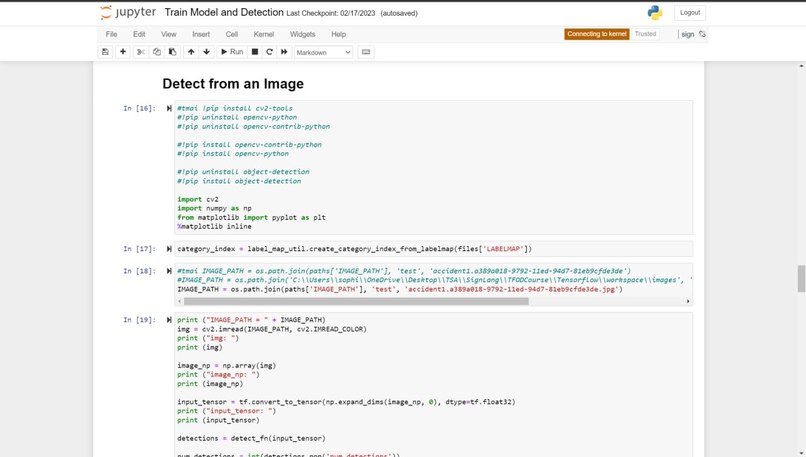
Task: Paste cells below icon
Action: tap(173, 52)
